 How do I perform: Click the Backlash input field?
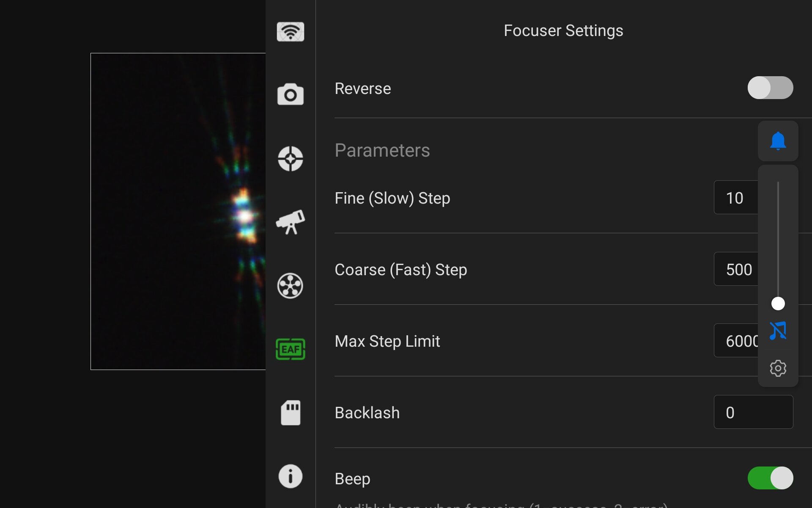click(x=753, y=412)
